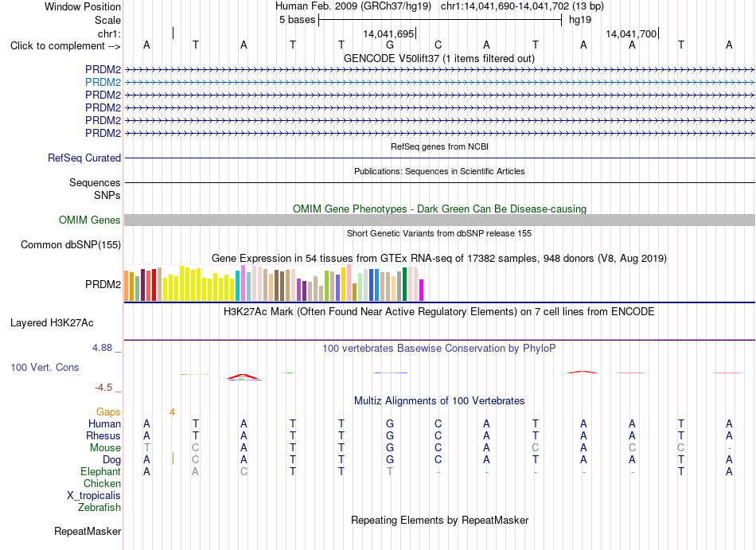
Task: Click the Rhesus species label
Action: click(103, 436)
